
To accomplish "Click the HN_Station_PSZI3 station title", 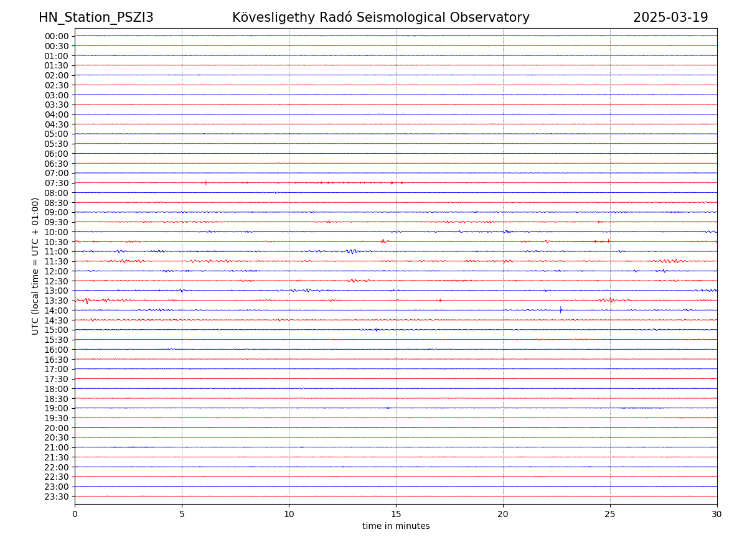I will (96, 17).
